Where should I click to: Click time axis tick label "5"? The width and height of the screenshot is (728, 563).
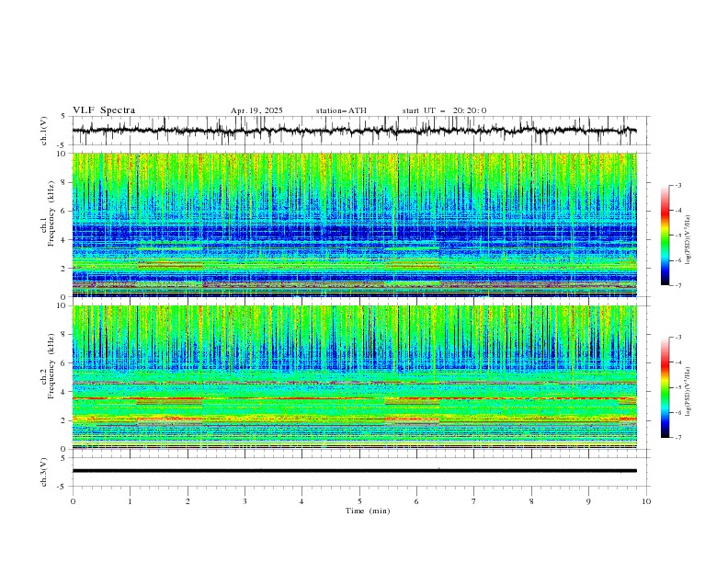(359, 501)
